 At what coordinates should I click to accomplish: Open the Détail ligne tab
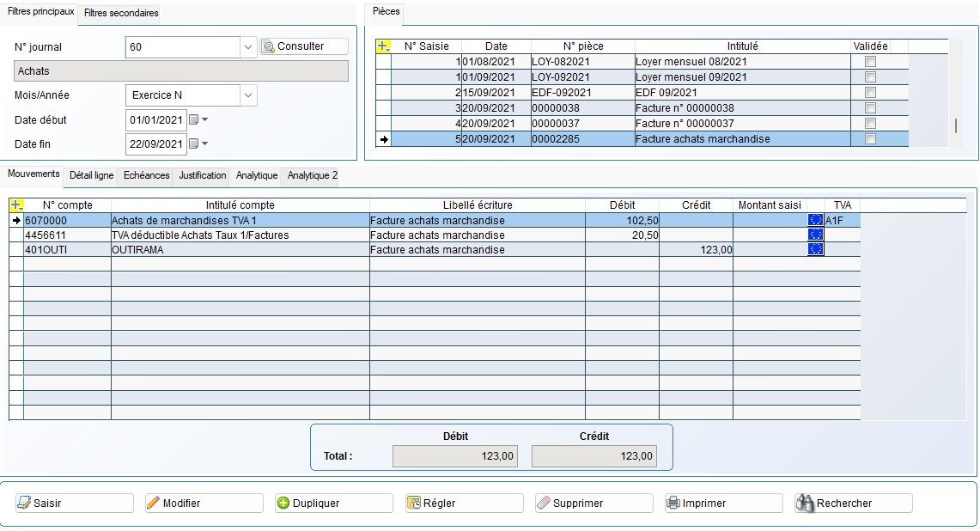tap(91, 176)
